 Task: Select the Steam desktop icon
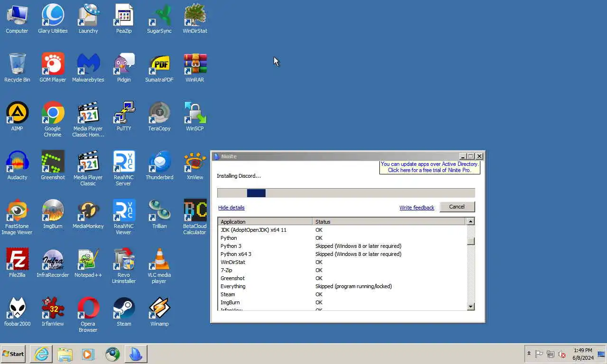(x=124, y=312)
